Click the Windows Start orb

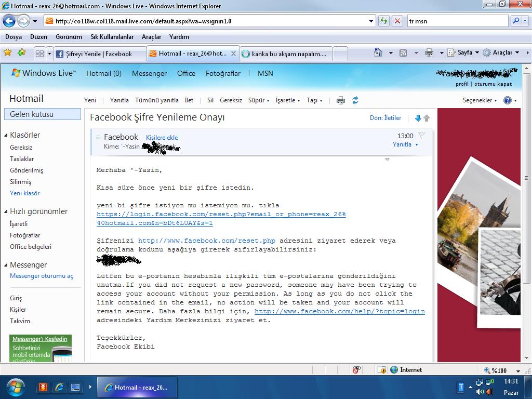point(15,388)
